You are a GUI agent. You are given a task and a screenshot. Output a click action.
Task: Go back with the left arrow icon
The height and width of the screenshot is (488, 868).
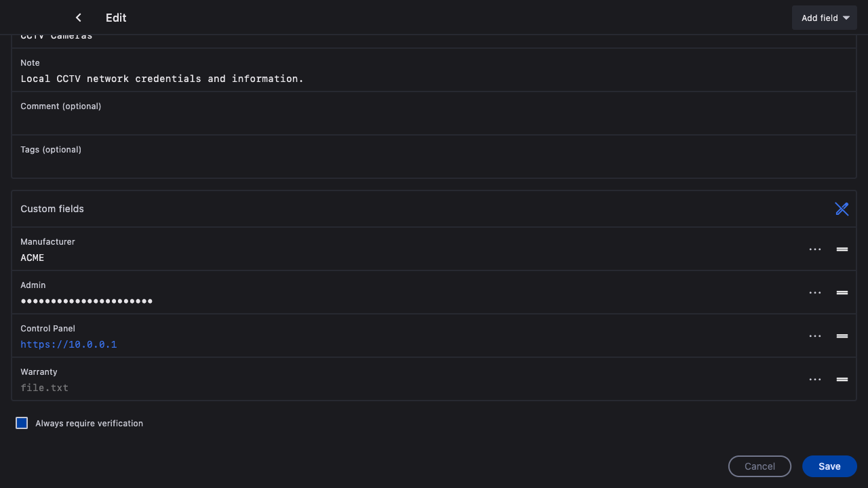[x=79, y=18]
